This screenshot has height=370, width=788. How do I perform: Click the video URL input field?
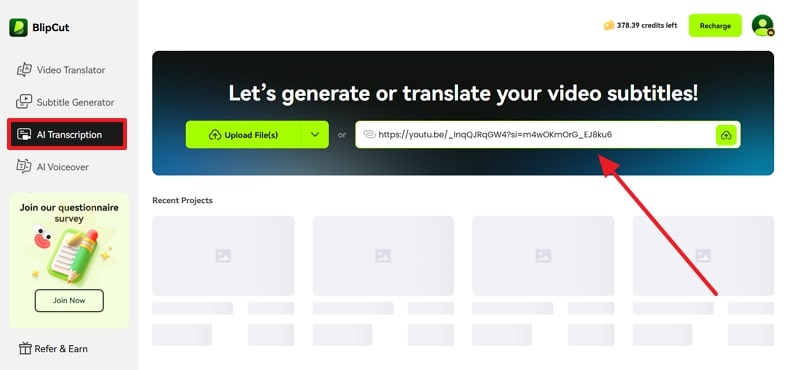coord(548,135)
